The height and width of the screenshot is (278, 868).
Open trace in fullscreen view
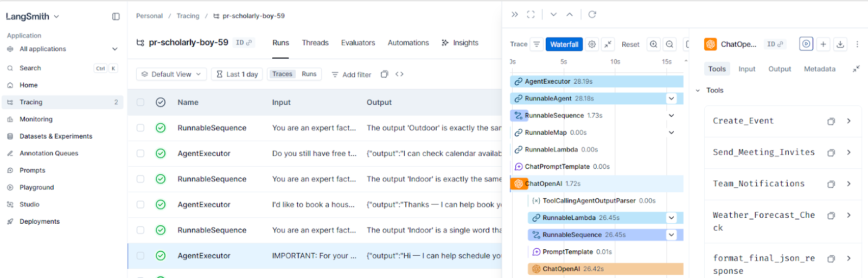pos(531,15)
